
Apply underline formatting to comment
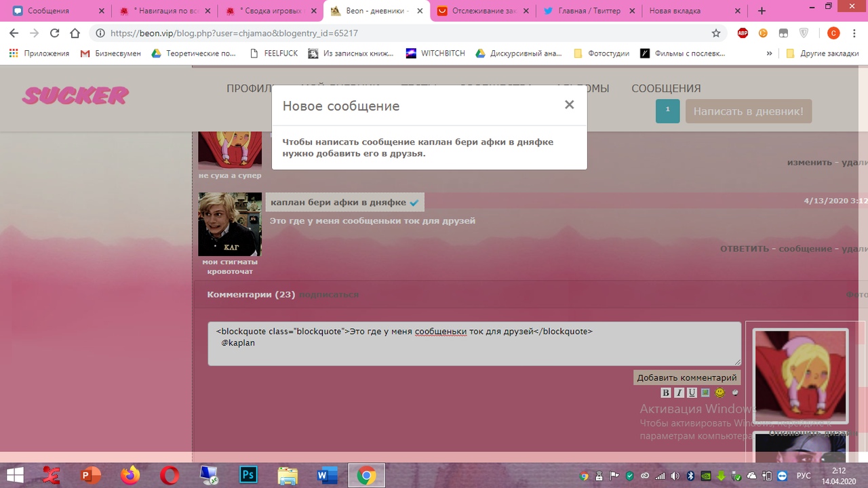692,393
